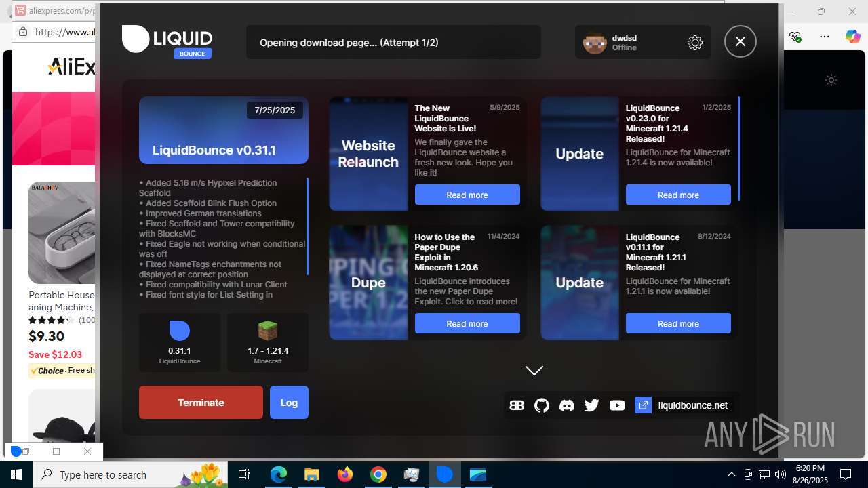Open Task View on taskbar
Image resolution: width=868 pixels, height=488 pixels.
(x=244, y=474)
